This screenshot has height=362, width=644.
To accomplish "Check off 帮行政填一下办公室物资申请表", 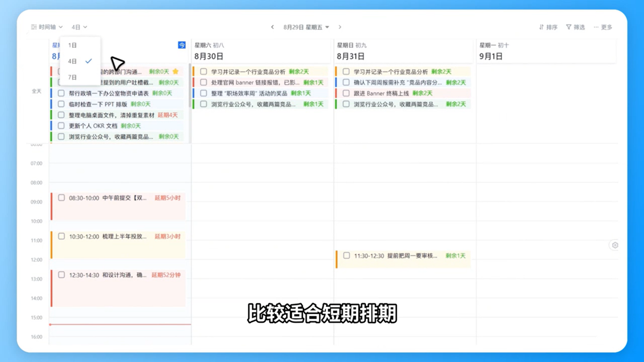I will 61,93.
